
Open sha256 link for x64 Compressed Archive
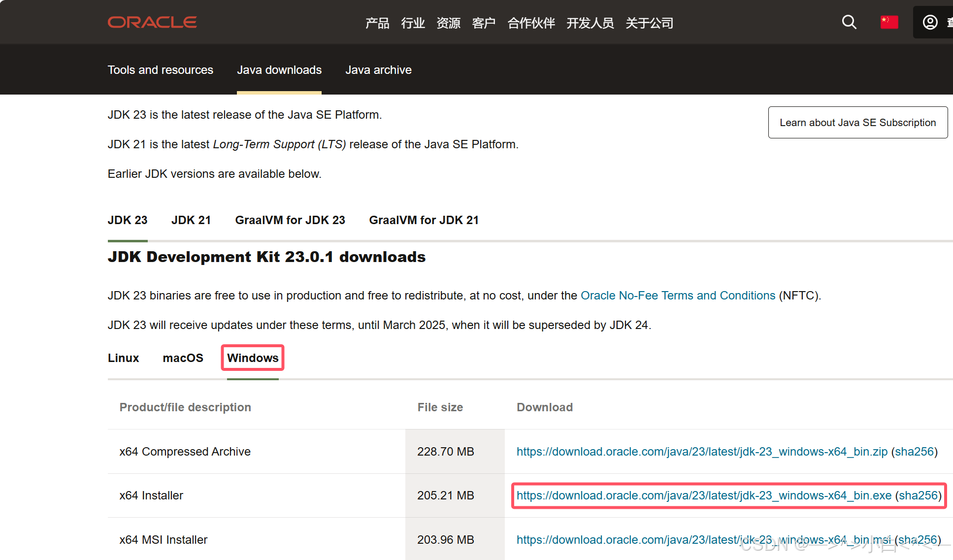coord(914,452)
